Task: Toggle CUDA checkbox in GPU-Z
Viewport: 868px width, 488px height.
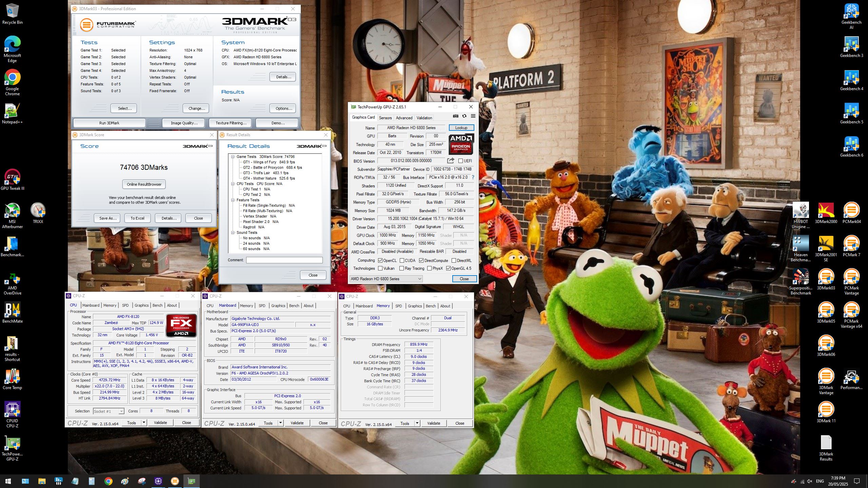Action: point(402,261)
